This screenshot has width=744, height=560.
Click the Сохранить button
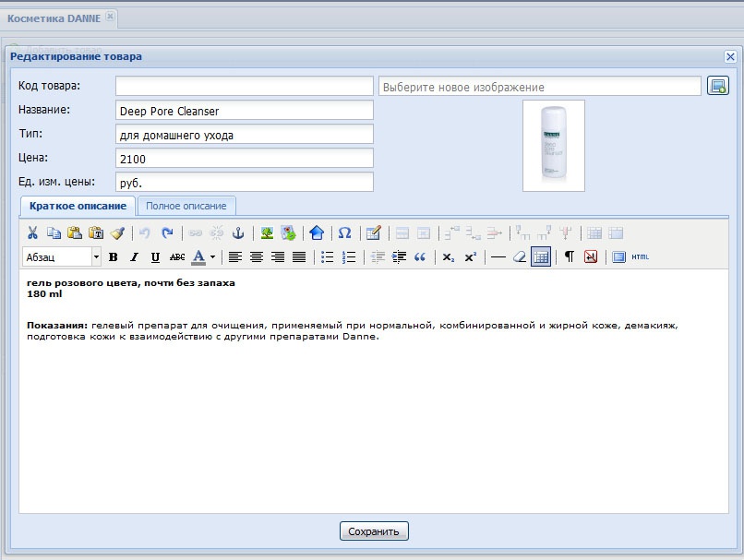tap(374, 531)
